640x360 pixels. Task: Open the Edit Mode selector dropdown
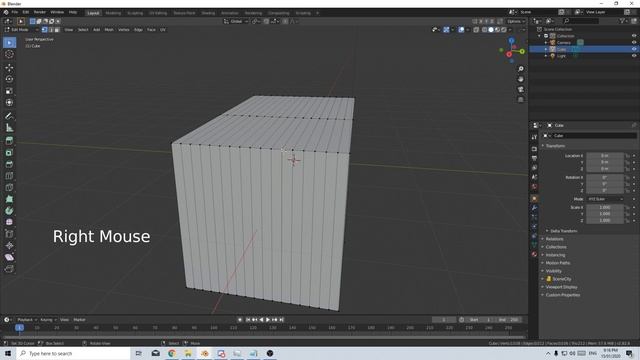tap(21, 30)
